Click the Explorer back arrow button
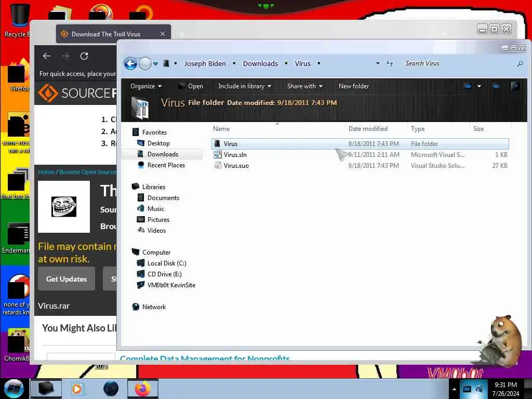 click(x=130, y=63)
